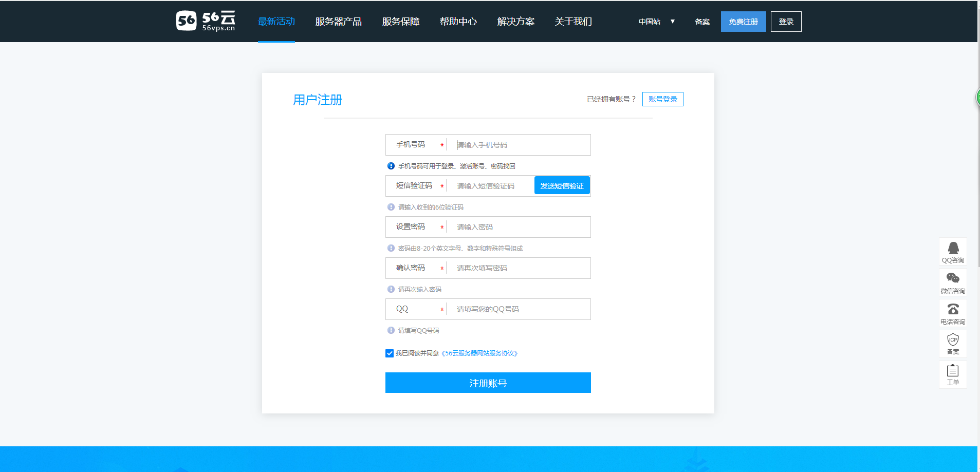Submit with the 注册账号 button
The image size is (980, 472).
(x=488, y=383)
